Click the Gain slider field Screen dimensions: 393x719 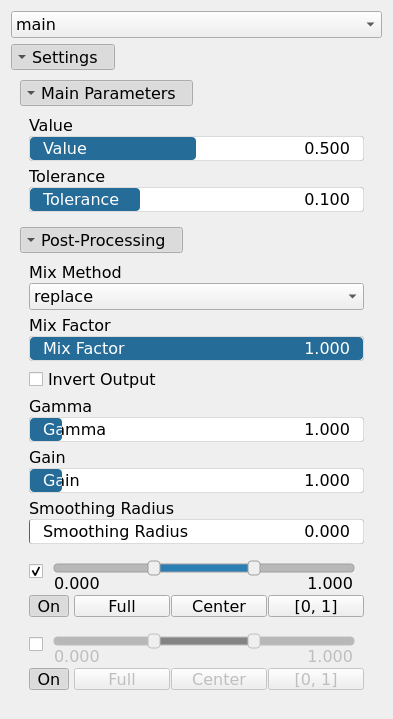pos(196,481)
